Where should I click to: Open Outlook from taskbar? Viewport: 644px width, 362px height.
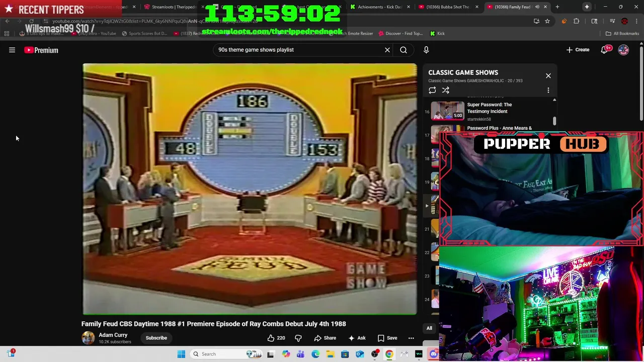360,354
